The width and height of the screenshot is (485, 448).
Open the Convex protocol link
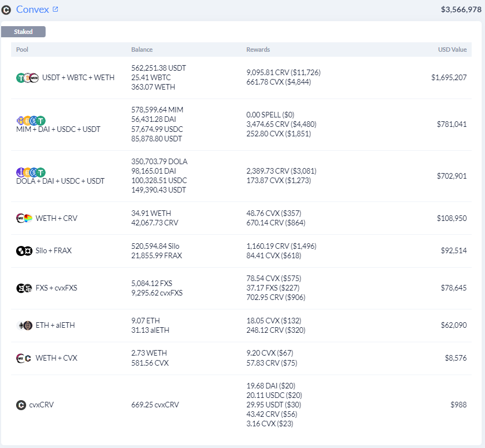pos(32,9)
